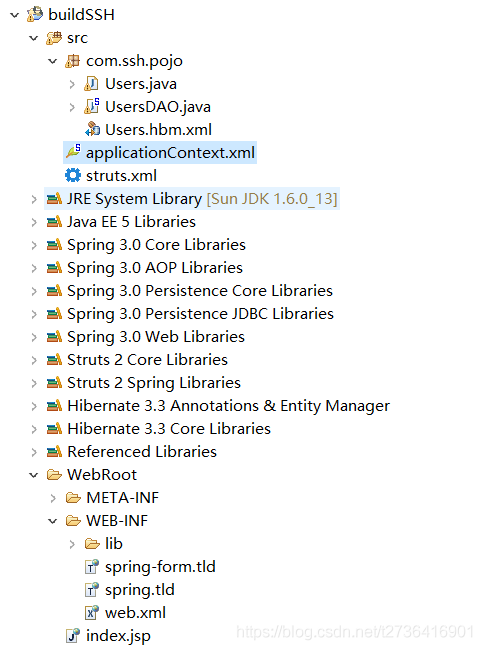482x650 pixels.
Task: Expand Spring 3.0 Core Libraries
Action: [x=34, y=245]
